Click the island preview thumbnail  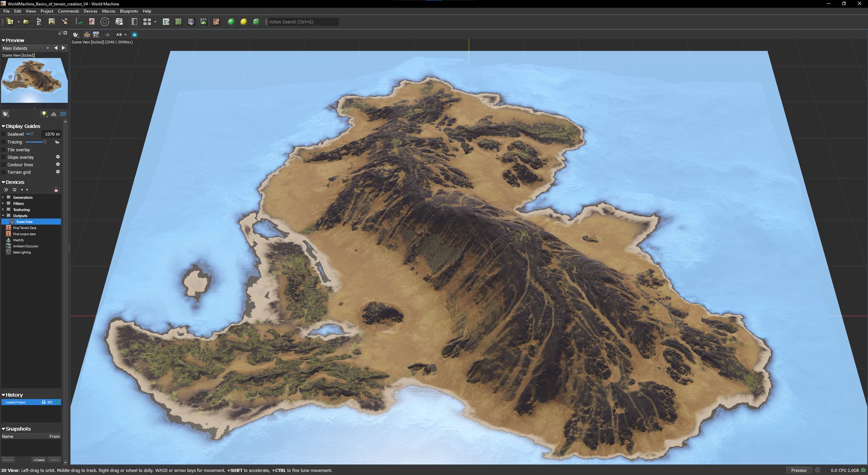[x=34, y=81]
